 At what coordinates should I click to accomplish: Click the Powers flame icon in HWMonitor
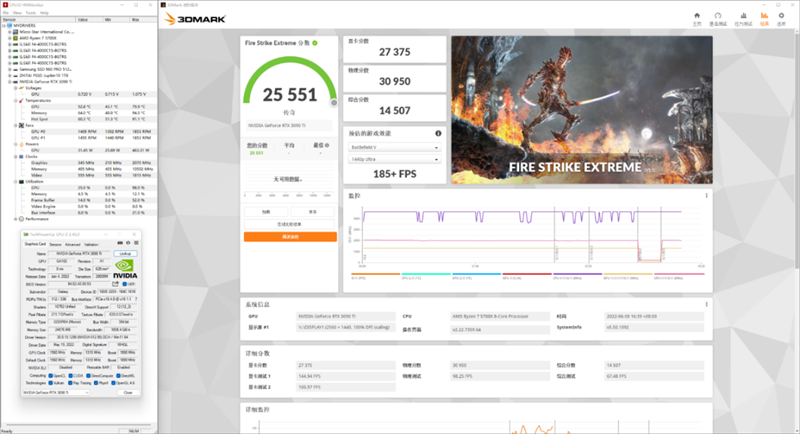(x=21, y=144)
